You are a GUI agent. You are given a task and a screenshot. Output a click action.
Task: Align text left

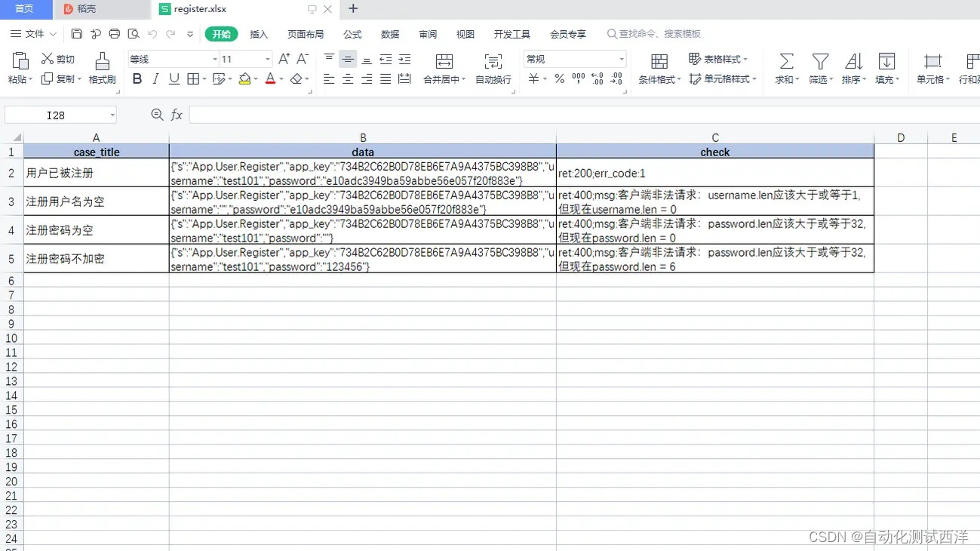329,78
